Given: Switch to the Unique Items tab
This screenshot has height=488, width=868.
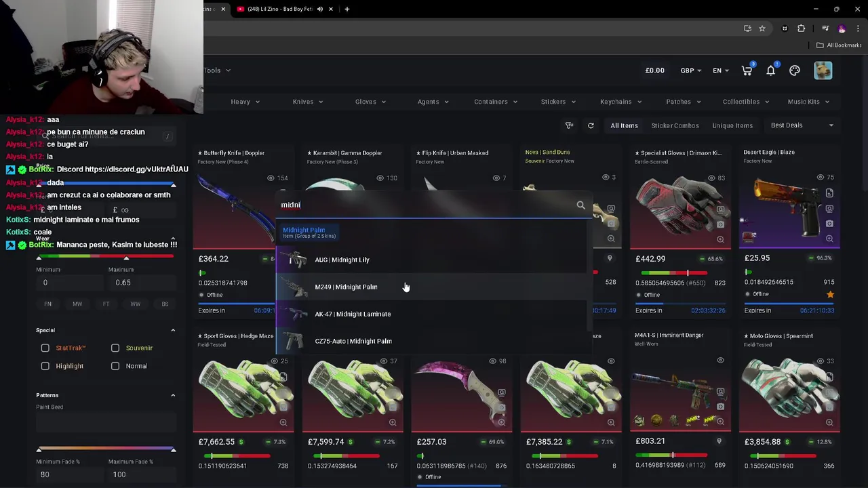Looking at the screenshot, I should (x=732, y=125).
